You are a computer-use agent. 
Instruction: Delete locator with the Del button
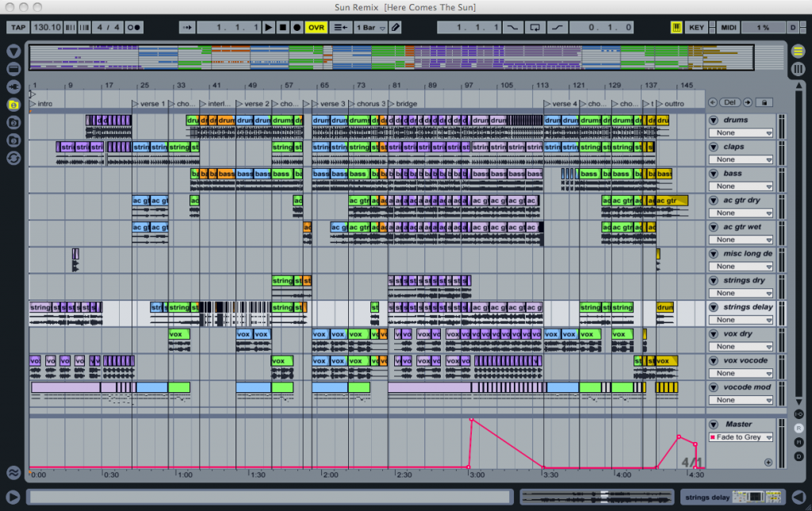click(730, 102)
